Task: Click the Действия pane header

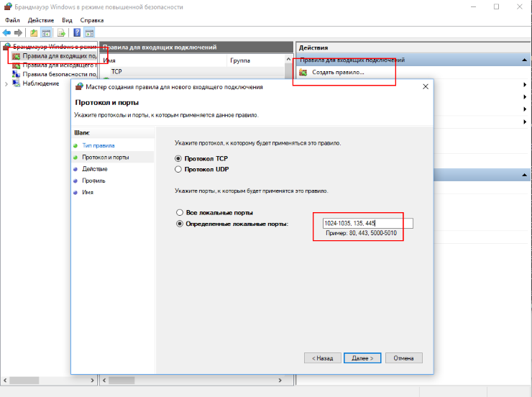Action: tap(413, 47)
